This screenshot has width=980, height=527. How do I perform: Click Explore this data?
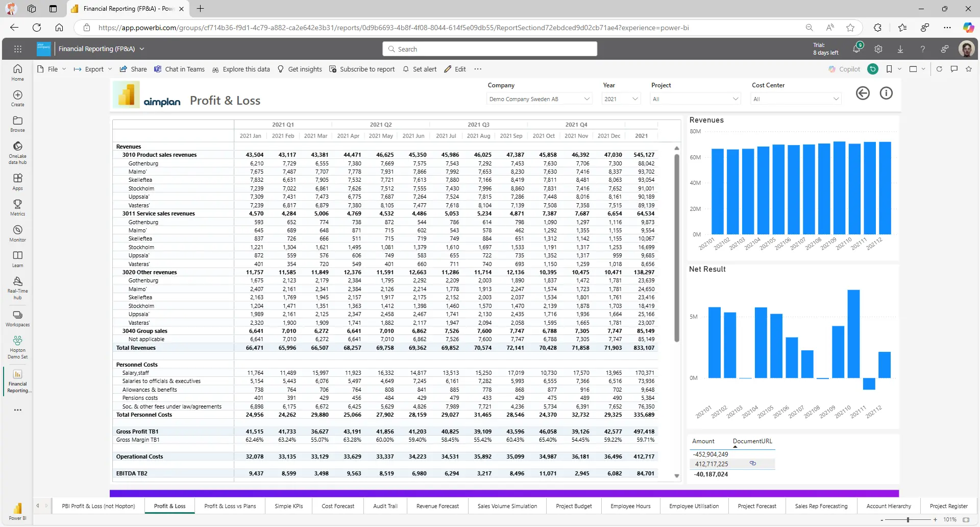tap(241, 69)
